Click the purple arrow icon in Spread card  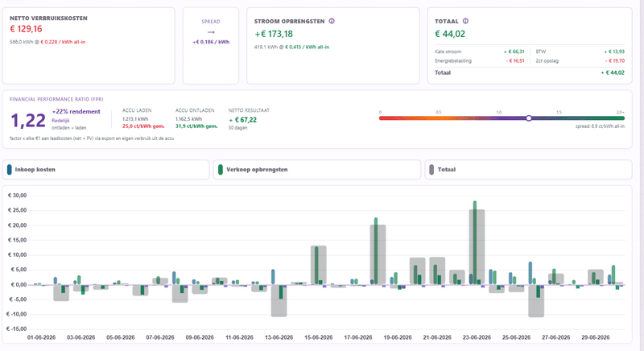[211, 32]
